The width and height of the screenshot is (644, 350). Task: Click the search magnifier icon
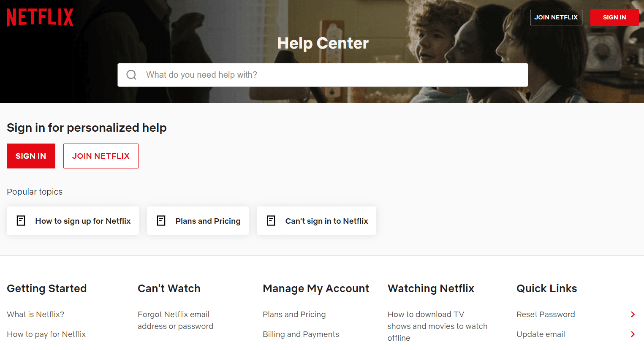tap(131, 75)
